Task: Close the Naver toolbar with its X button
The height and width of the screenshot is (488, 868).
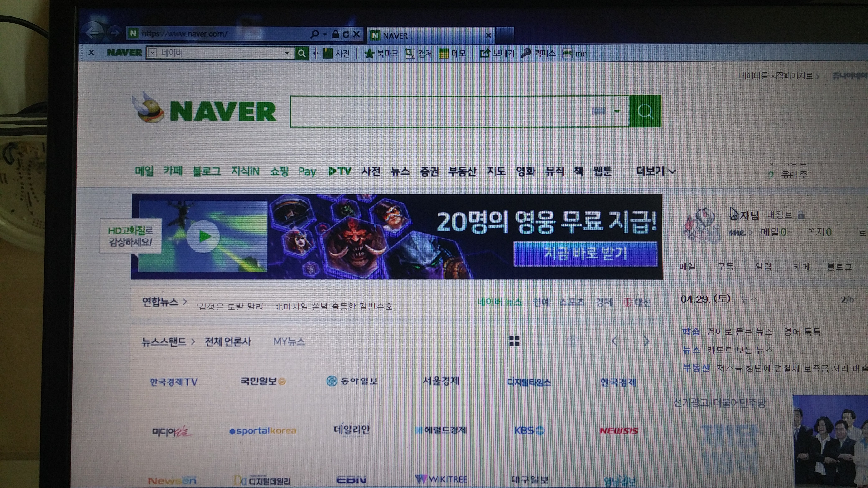Action: click(x=91, y=52)
